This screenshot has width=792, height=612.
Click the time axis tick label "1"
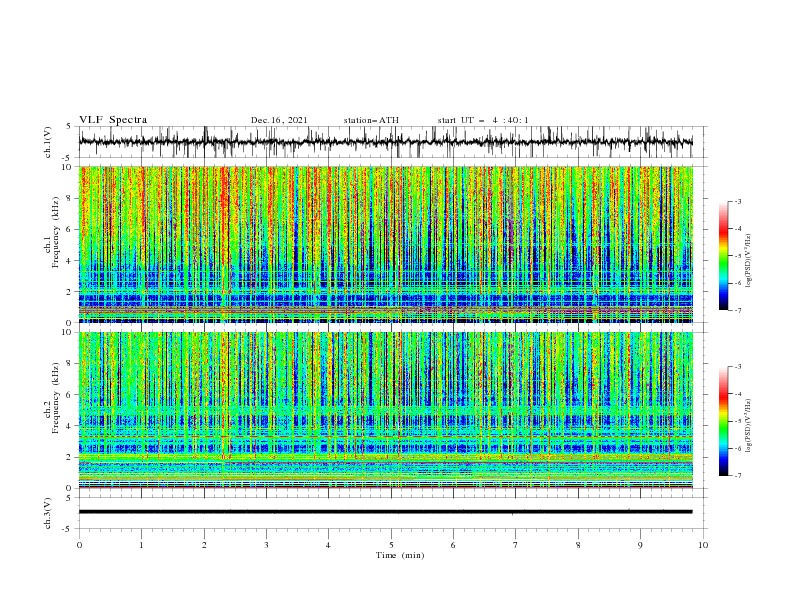pyautogui.click(x=141, y=545)
